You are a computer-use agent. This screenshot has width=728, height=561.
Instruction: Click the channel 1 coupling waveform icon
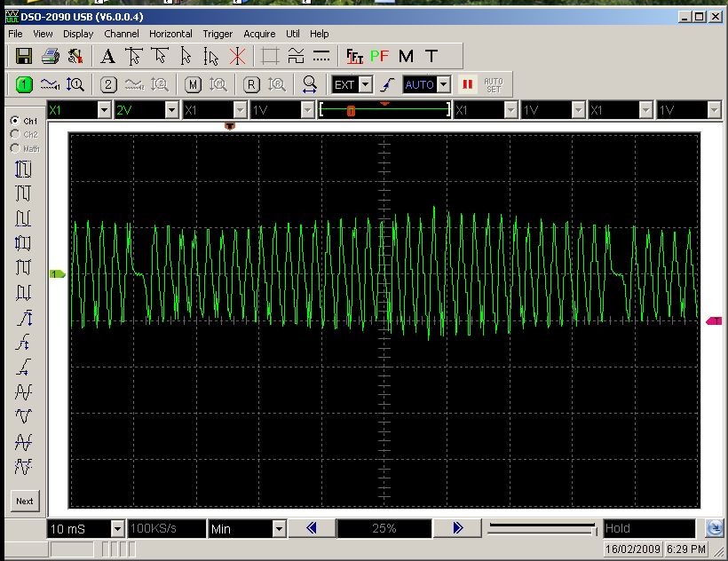point(50,84)
